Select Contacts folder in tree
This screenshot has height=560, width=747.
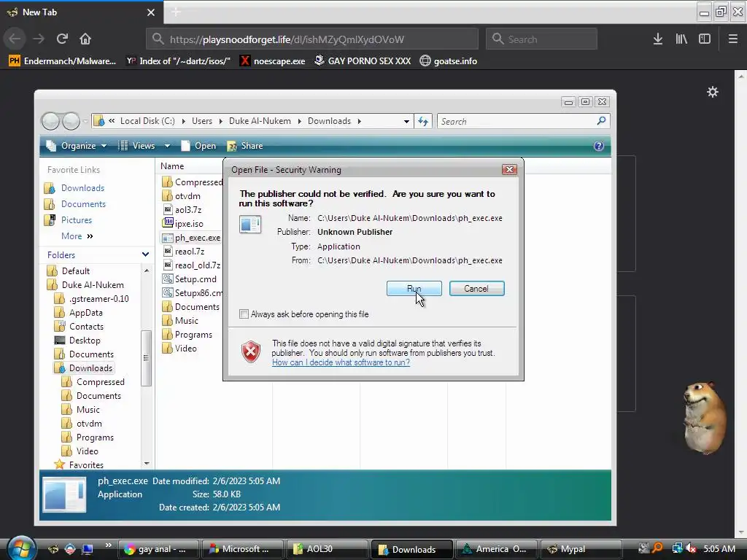86,326
